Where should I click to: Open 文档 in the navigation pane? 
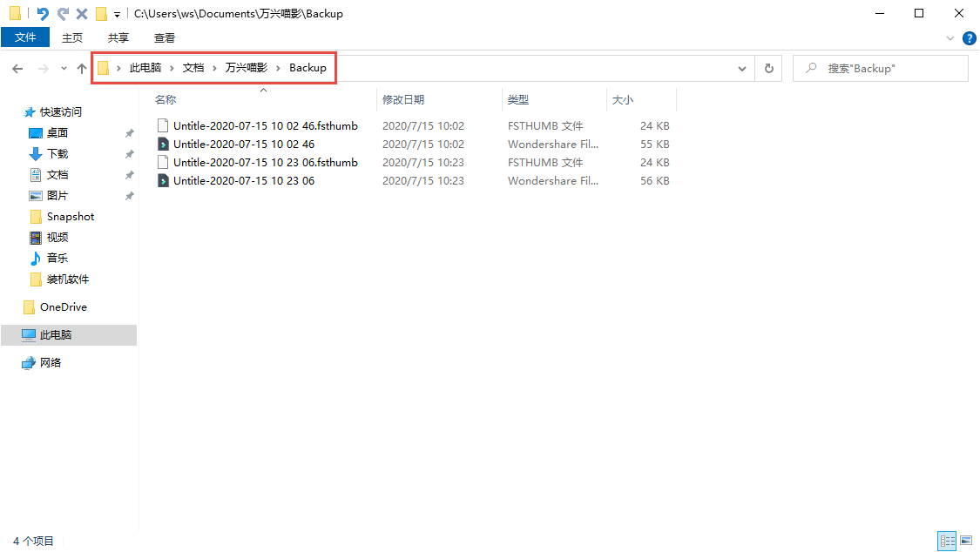57,175
